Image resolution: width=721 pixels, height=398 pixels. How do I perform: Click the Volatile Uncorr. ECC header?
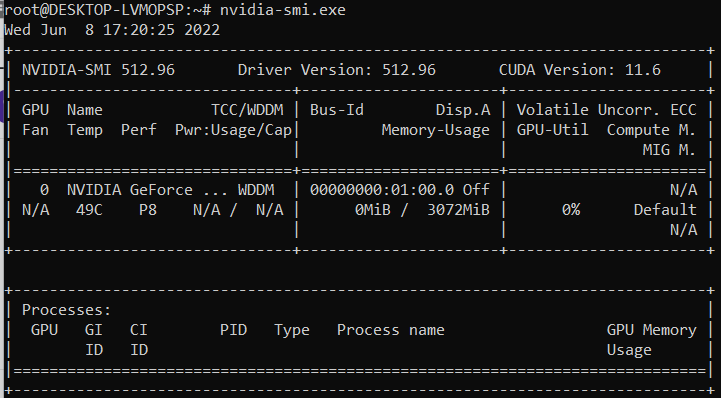click(607, 110)
